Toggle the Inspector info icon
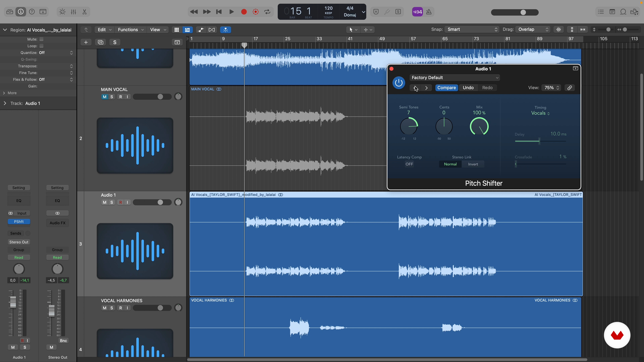Screen dimensions: 644x362 [x=21, y=12]
